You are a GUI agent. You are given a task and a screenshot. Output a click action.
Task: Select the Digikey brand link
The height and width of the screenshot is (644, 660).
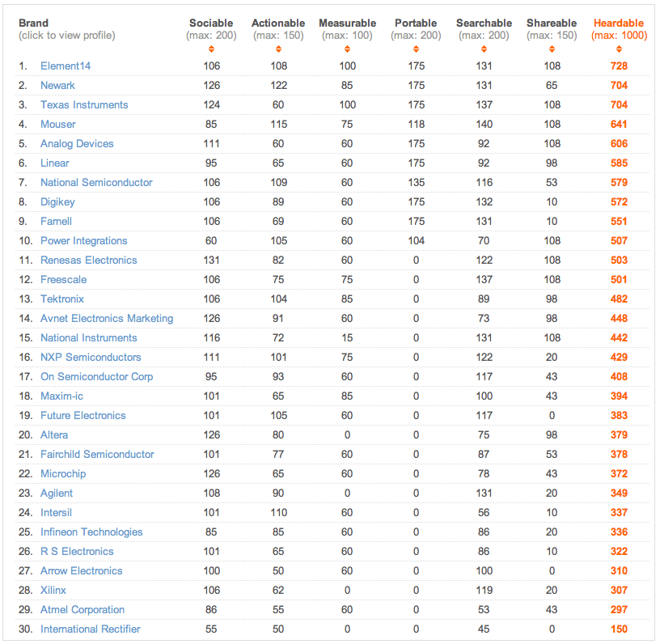pyautogui.click(x=60, y=201)
